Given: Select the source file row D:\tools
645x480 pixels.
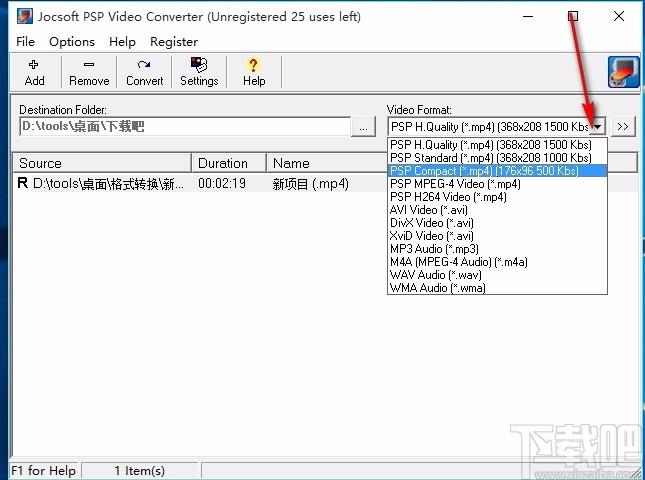Looking at the screenshot, I should click(x=101, y=183).
